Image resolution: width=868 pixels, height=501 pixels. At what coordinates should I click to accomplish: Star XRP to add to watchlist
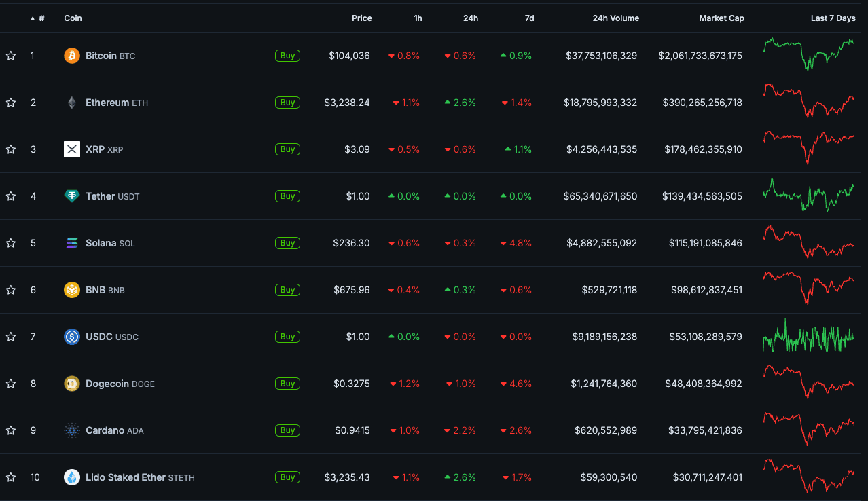[11, 149]
